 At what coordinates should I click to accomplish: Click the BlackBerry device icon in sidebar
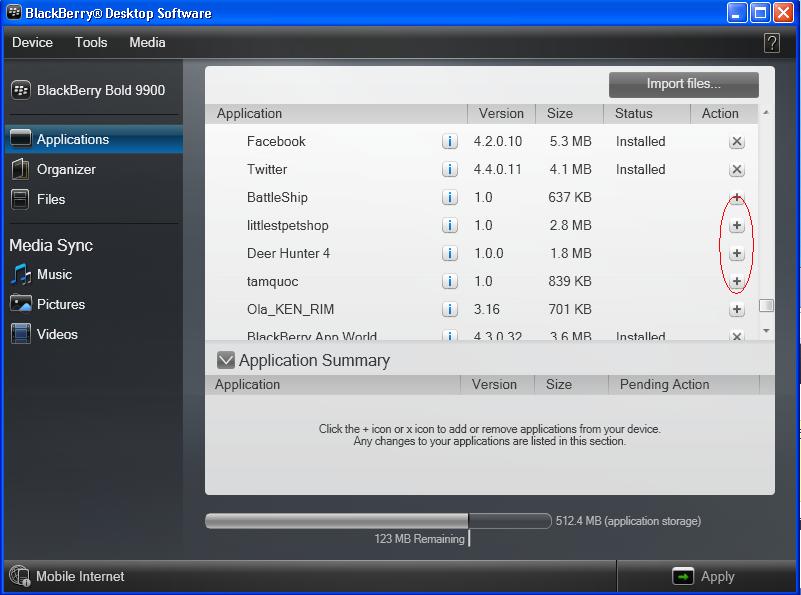point(21,90)
